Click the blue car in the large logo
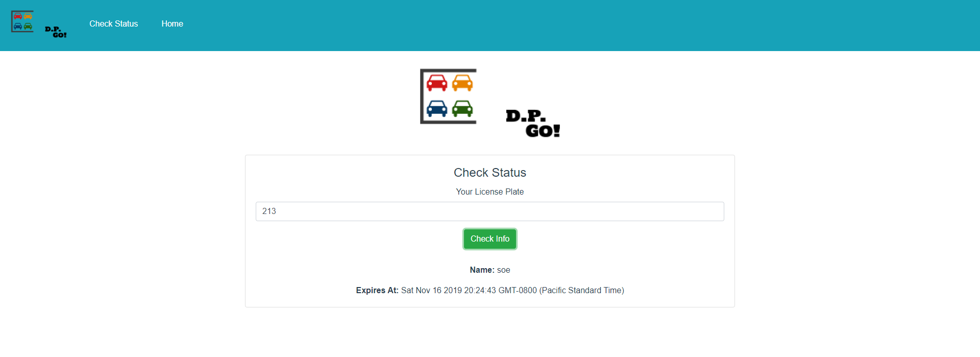The height and width of the screenshot is (357, 980). 437,108
